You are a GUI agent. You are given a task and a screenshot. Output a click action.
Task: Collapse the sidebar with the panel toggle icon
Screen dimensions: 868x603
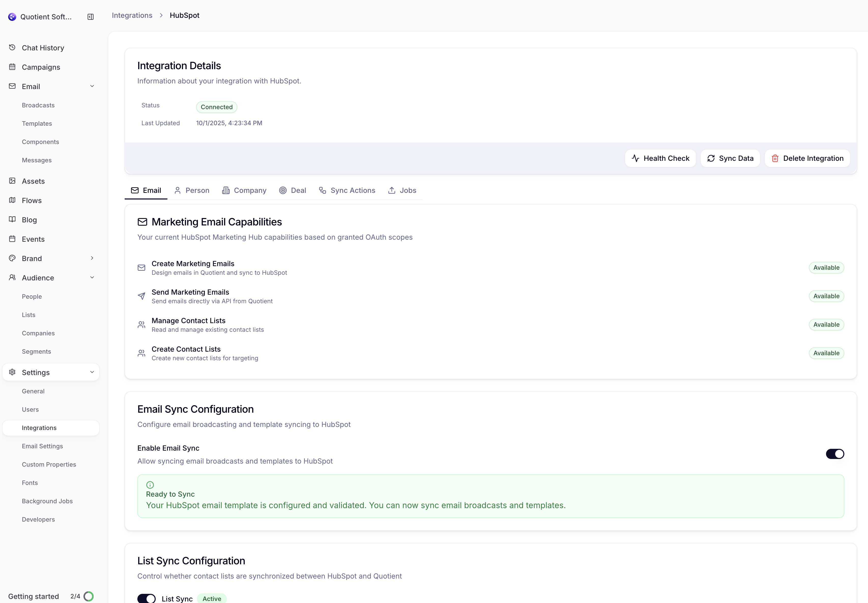coord(90,17)
